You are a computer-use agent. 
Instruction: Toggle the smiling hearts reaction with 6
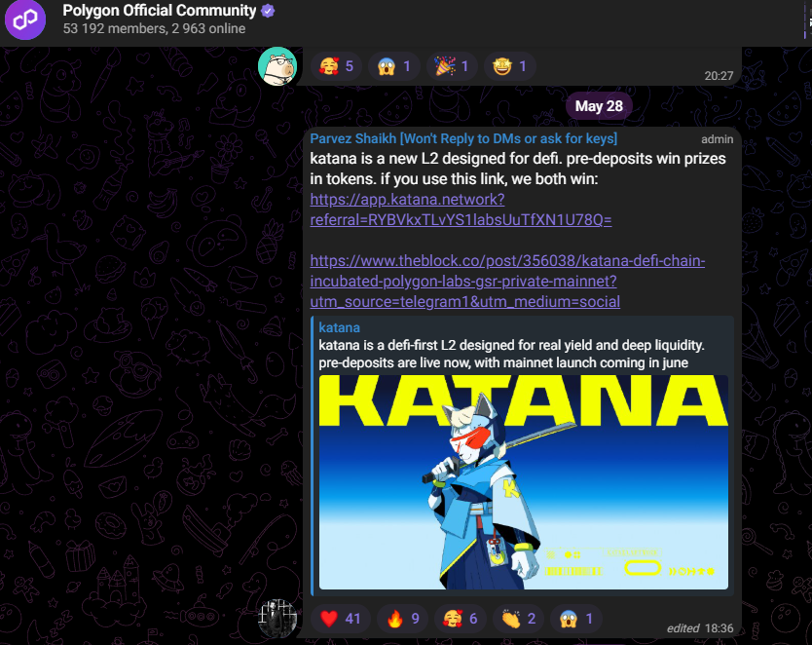[x=461, y=618]
